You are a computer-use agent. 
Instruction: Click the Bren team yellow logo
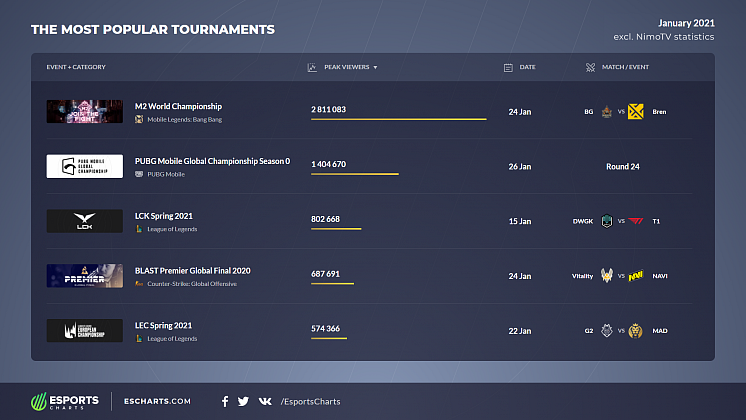click(636, 112)
